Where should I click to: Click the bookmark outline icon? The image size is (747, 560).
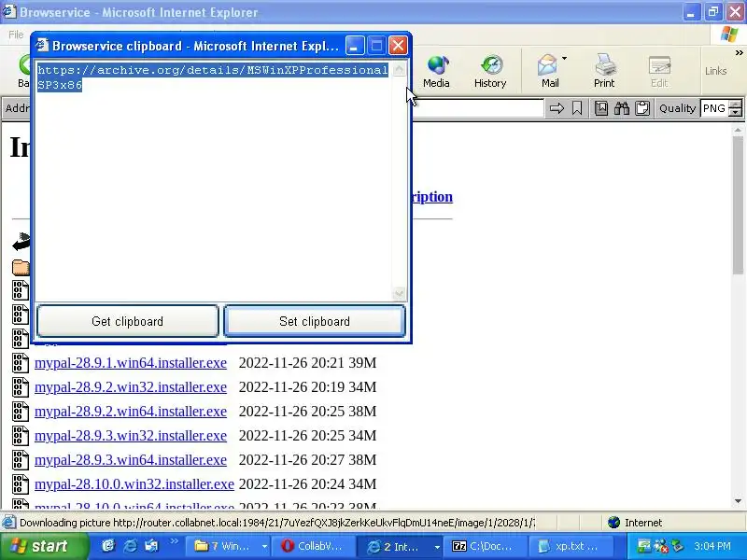(577, 108)
